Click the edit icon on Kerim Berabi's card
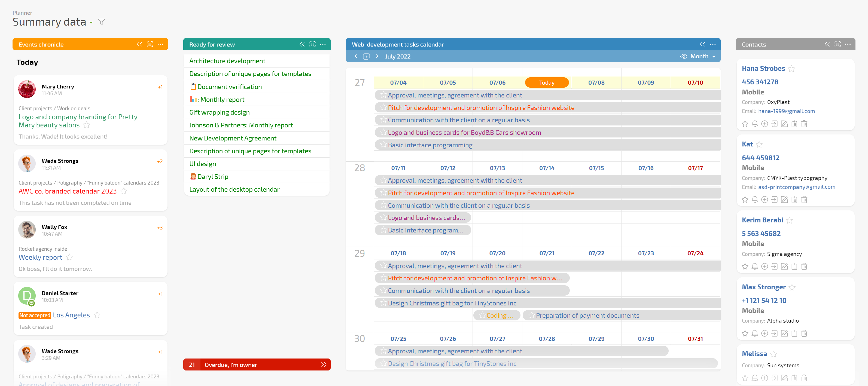 [x=784, y=266]
